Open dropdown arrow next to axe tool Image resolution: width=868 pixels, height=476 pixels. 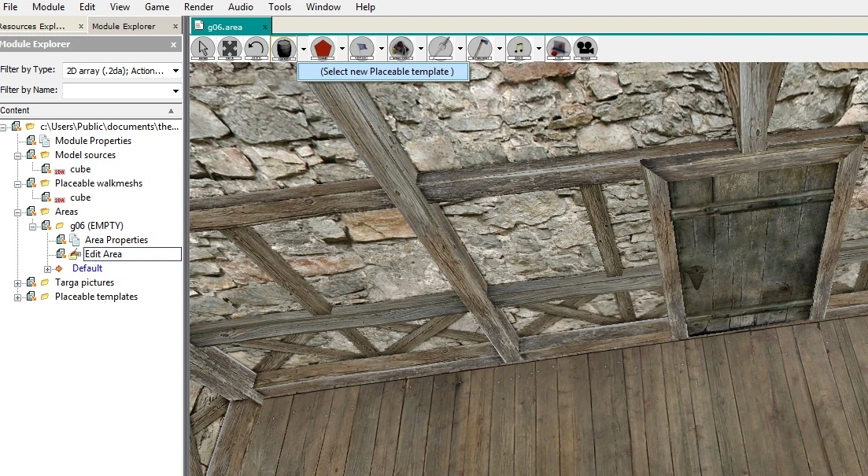500,49
